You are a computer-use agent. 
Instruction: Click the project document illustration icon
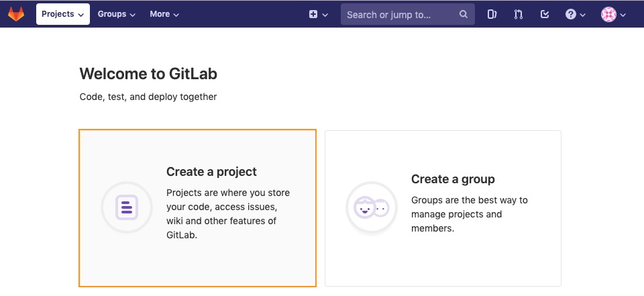tap(127, 207)
